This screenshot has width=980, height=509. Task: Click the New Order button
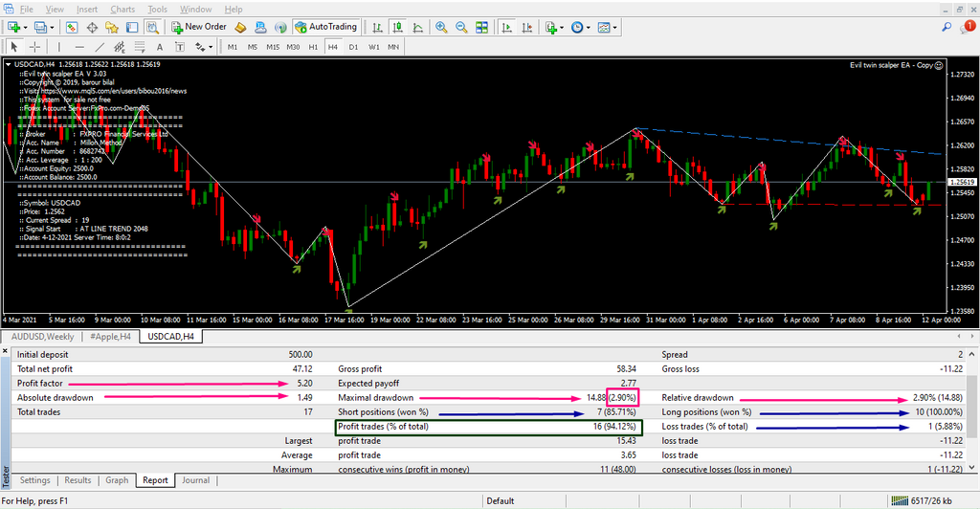199,27
